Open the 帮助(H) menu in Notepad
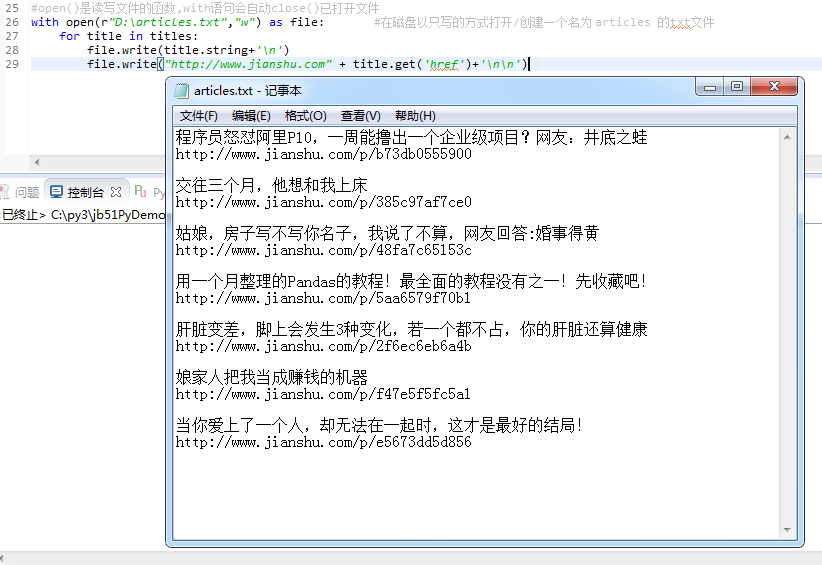This screenshot has height=565, width=822. 415,116
